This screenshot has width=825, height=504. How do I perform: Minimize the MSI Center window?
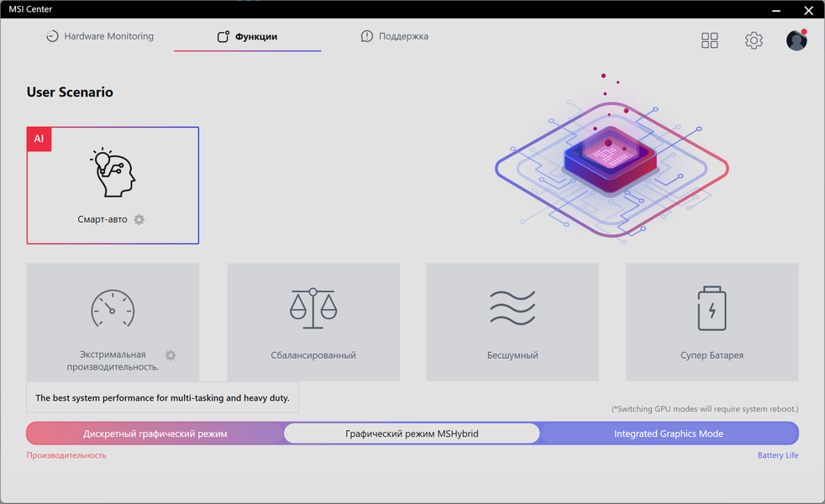point(776,10)
